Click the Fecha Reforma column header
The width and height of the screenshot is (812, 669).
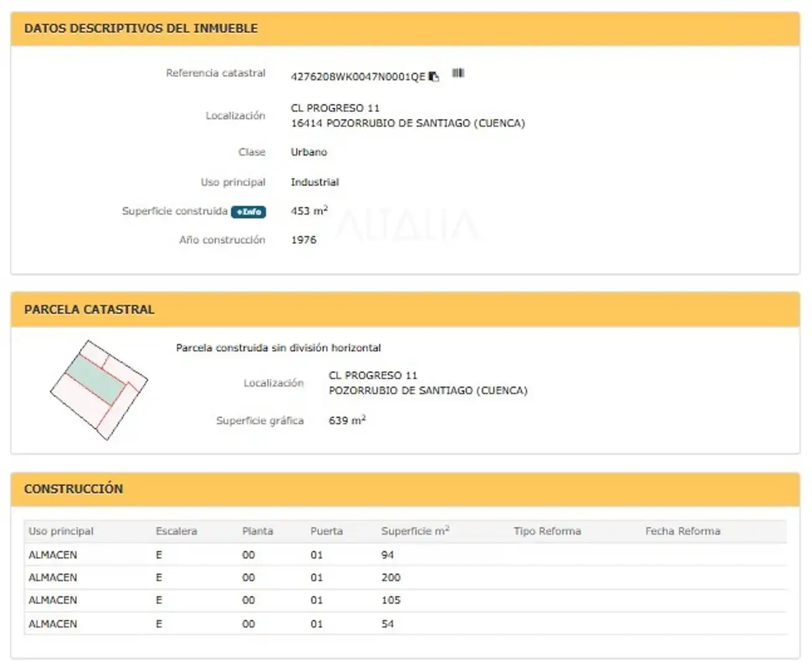683,531
